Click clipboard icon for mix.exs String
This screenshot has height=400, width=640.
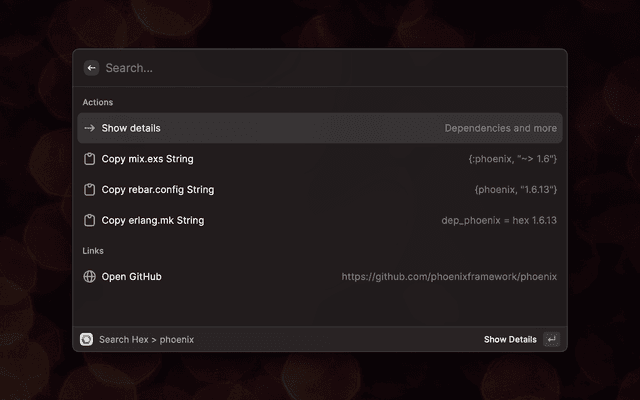[x=89, y=159]
